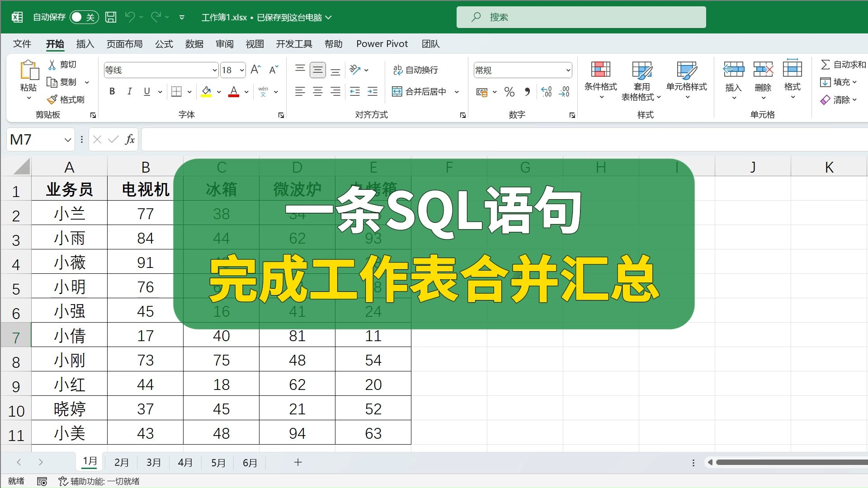Expand the font name dropdown

pyautogui.click(x=215, y=70)
